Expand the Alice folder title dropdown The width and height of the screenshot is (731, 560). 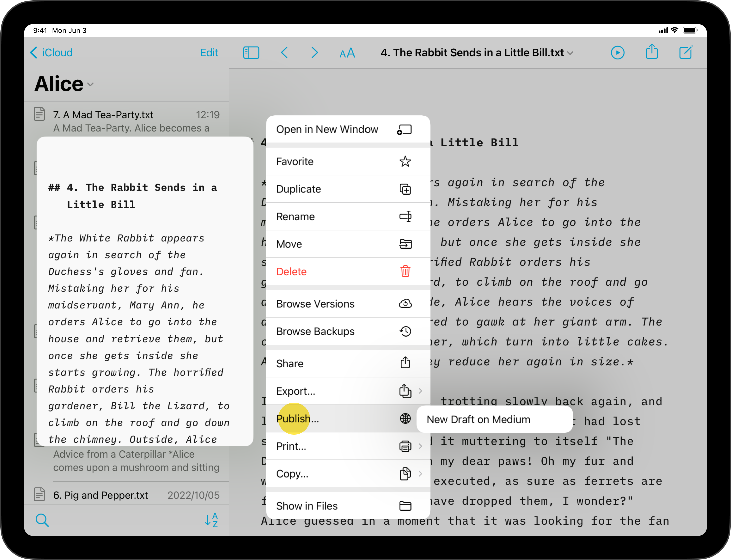90,84
